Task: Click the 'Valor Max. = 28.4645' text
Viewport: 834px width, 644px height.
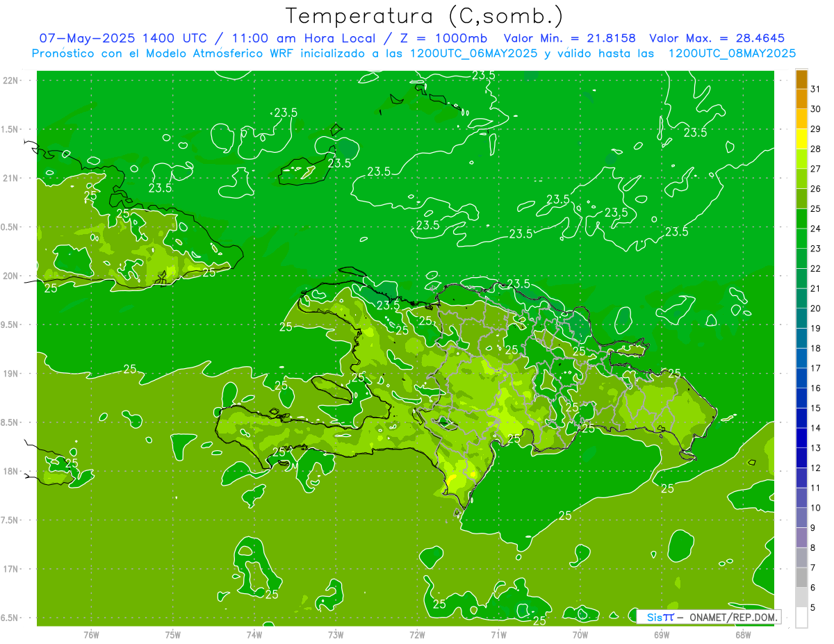Action: (x=717, y=38)
